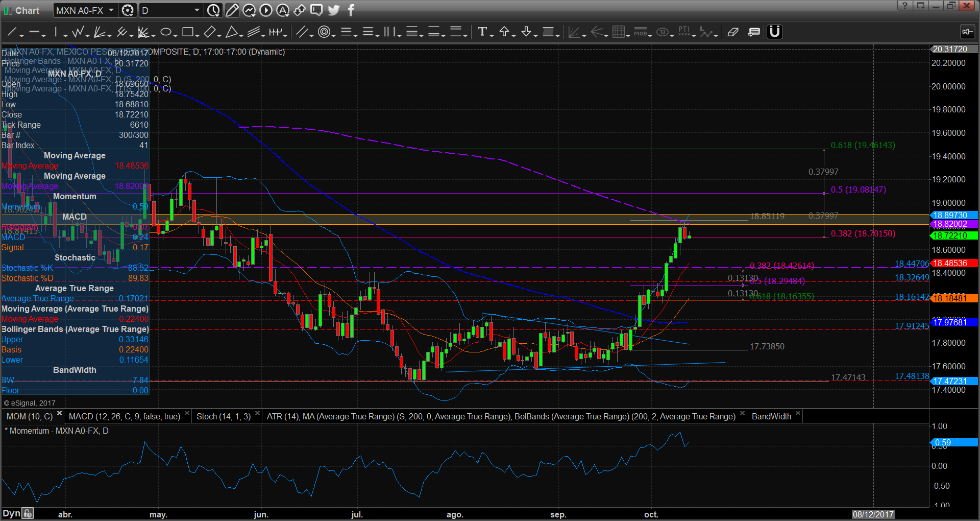The image size is (980, 521).
Task: Select the down arrow marker tool
Action: pos(526,32)
